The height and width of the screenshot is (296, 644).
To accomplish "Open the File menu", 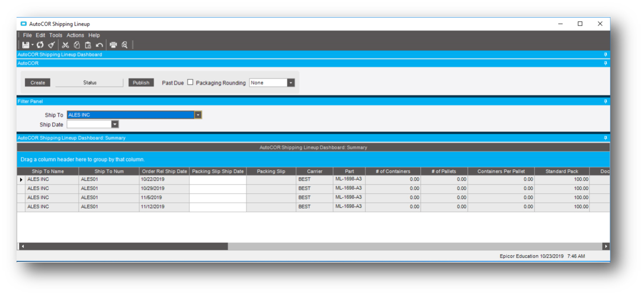I will pos(27,35).
